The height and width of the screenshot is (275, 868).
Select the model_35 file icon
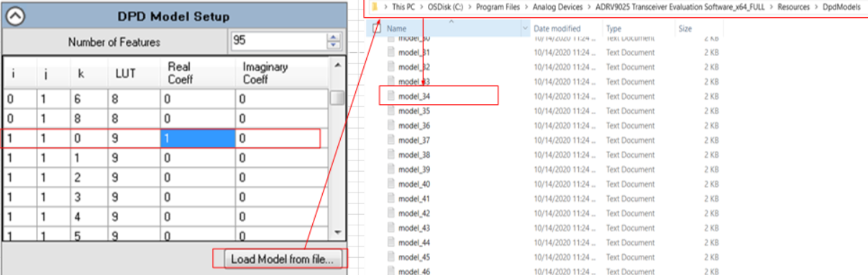click(391, 111)
